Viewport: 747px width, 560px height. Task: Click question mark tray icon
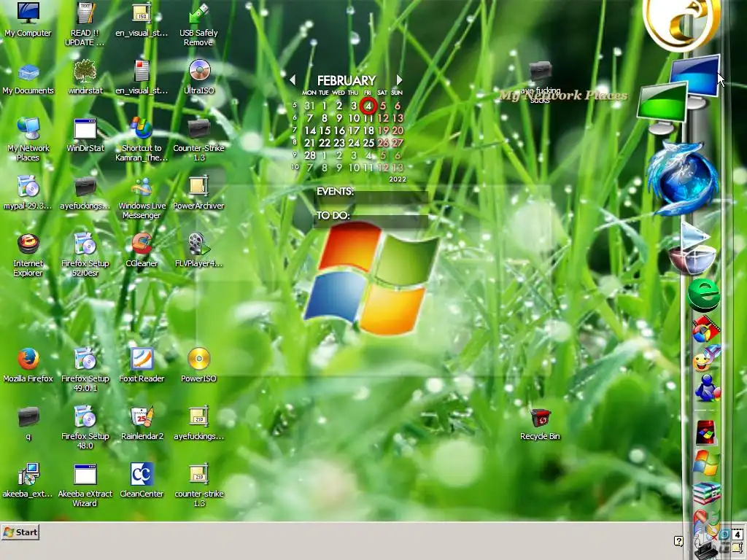click(x=678, y=541)
